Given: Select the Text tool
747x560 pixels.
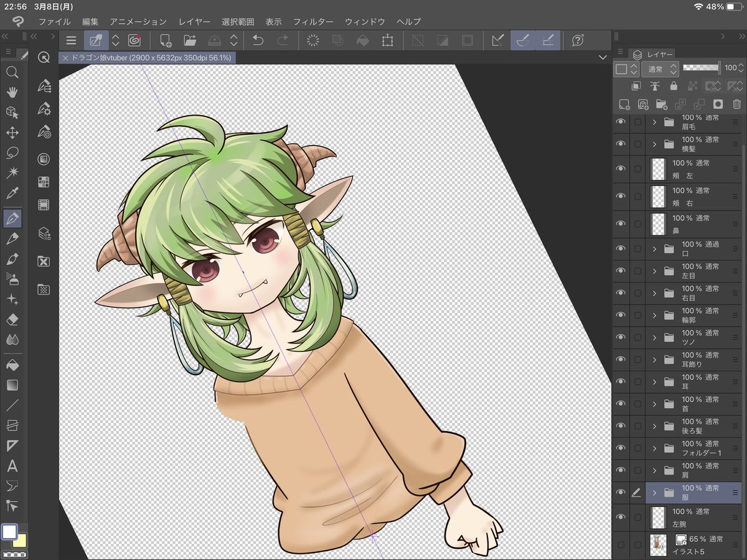Looking at the screenshot, I should tap(12, 466).
